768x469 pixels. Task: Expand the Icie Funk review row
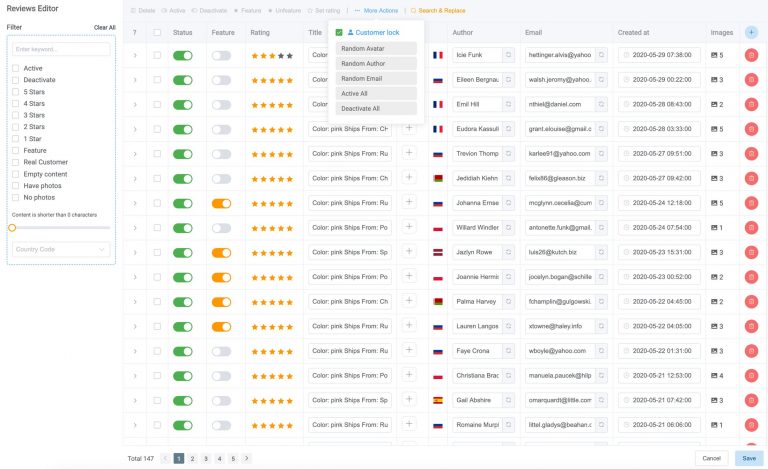click(x=135, y=55)
